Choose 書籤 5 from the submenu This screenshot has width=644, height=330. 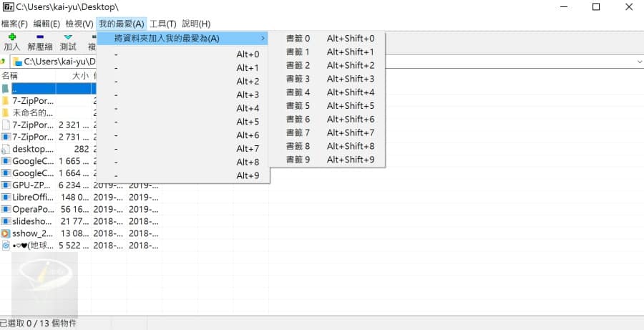(327, 106)
